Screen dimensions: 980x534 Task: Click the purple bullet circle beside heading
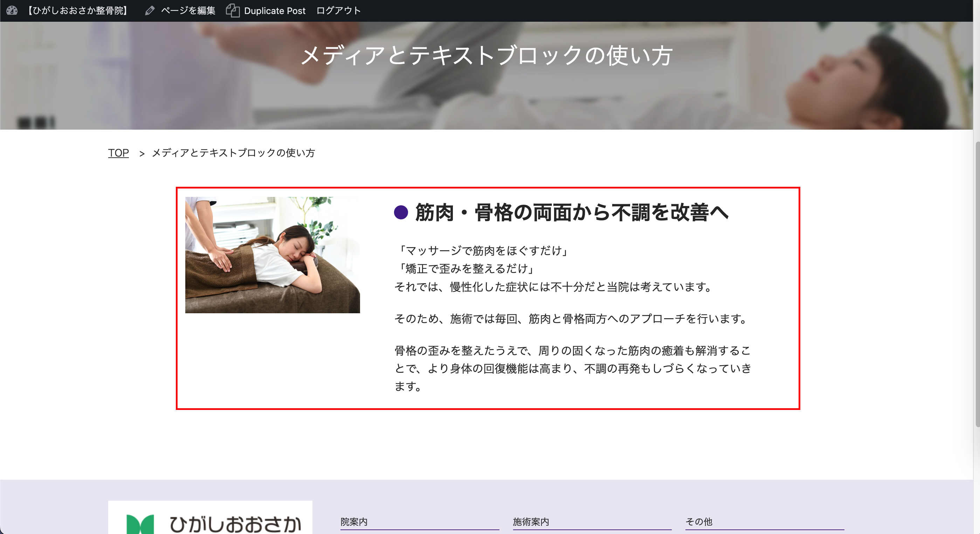click(401, 212)
